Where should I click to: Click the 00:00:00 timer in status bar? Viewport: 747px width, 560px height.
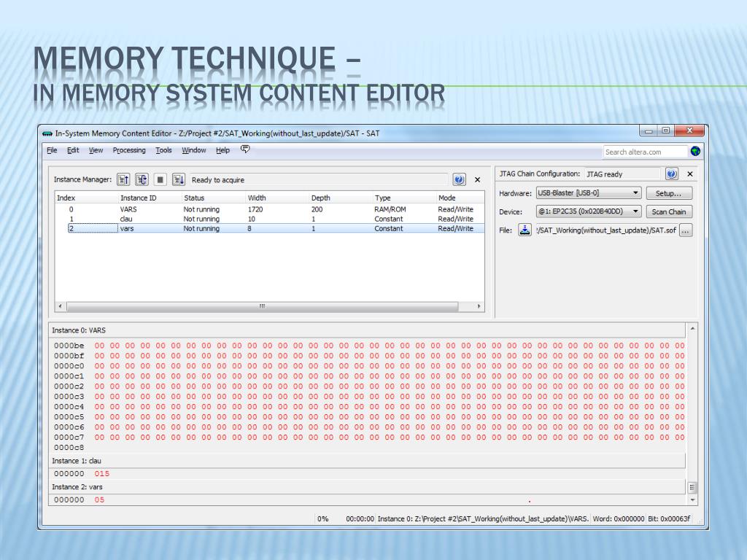coord(360,519)
